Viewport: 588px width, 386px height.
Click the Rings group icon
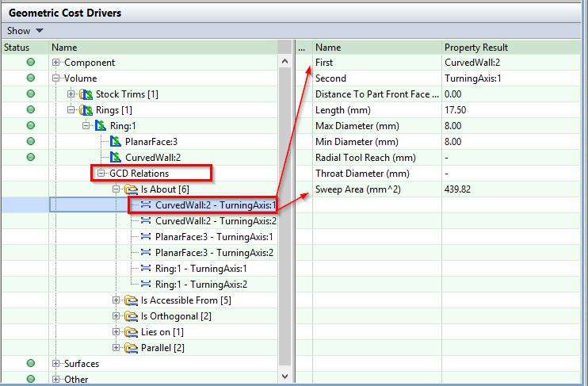[86, 110]
